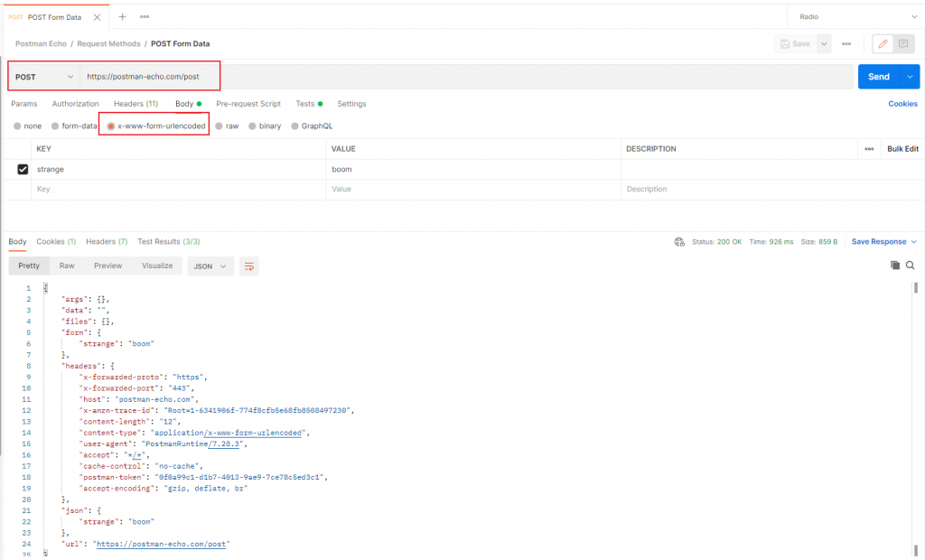Open the Settings tab
Screen dimensions: 925x560
point(351,104)
